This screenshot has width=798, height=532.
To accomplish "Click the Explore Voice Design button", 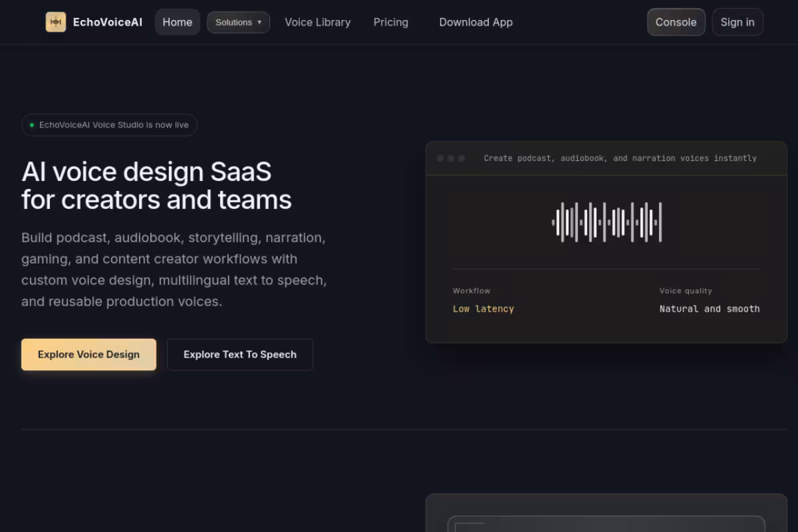I will tap(89, 354).
